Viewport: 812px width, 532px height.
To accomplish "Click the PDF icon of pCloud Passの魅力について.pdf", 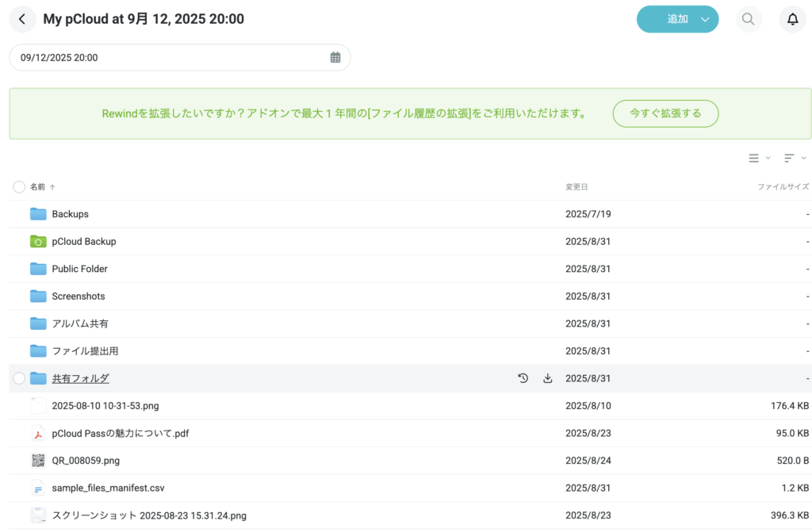I will (37, 433).
